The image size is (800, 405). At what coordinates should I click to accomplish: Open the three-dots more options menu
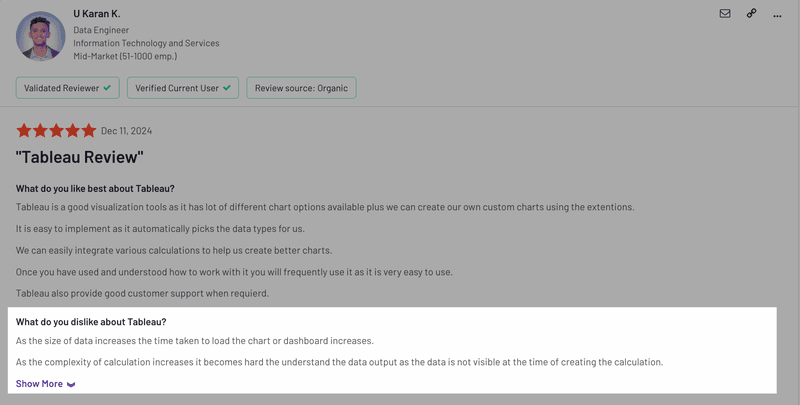pos(777,15)
